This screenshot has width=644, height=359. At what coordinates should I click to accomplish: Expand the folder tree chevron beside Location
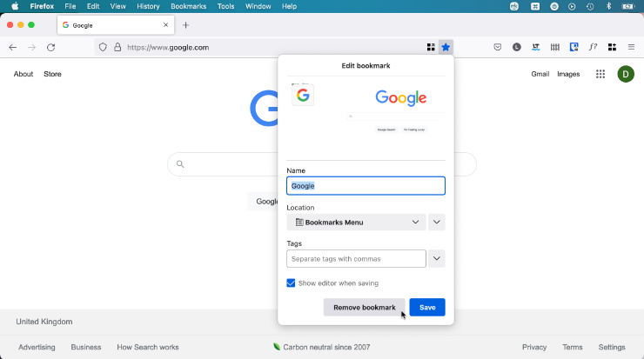click(x=437, y=222)
